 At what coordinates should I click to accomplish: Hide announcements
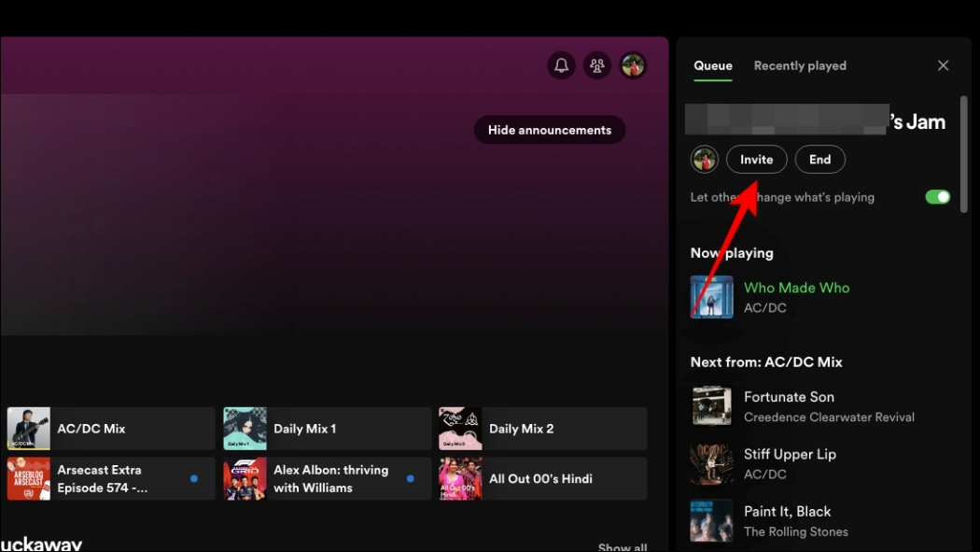pos(550,129)
